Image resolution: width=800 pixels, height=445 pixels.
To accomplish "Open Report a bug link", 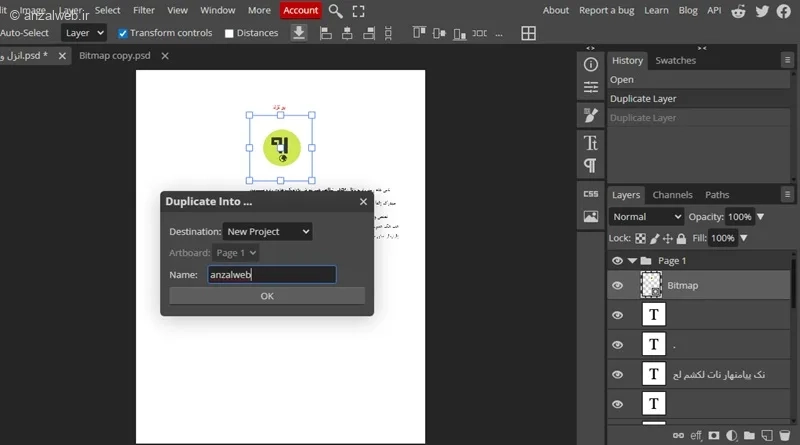I will pos(607,10).
